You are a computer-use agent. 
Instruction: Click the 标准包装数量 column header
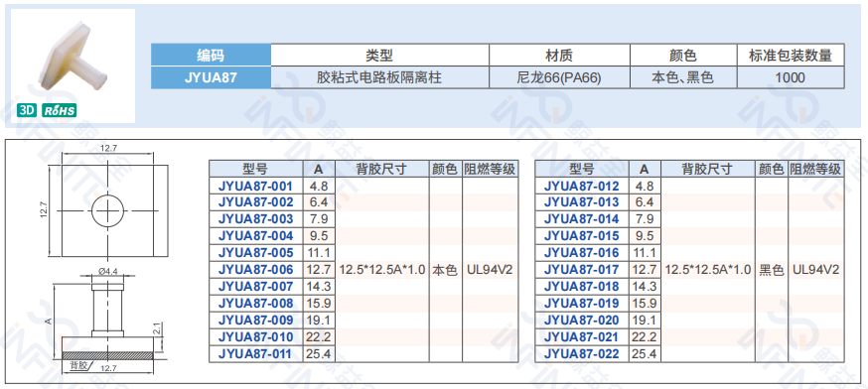[791, 55]
